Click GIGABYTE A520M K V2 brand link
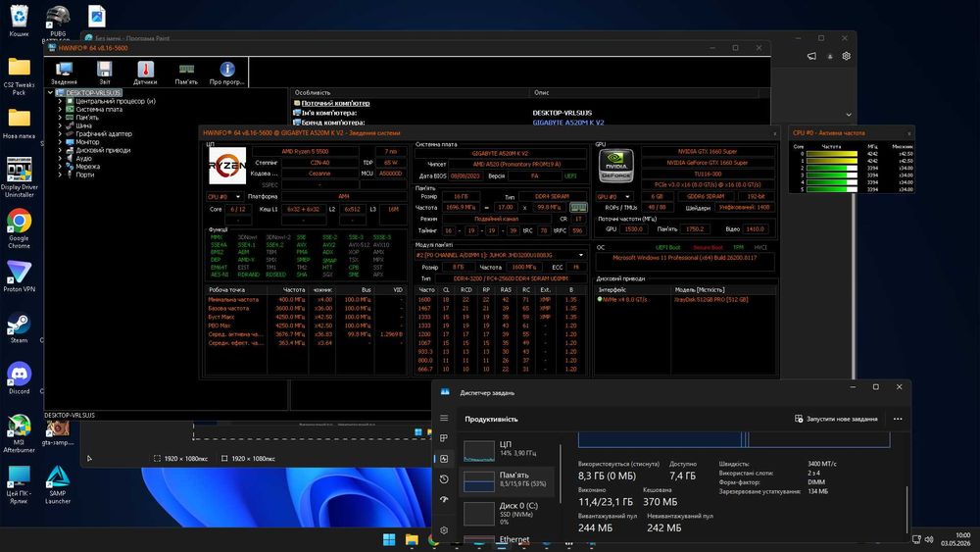980x552 pixels. point(568,123)
